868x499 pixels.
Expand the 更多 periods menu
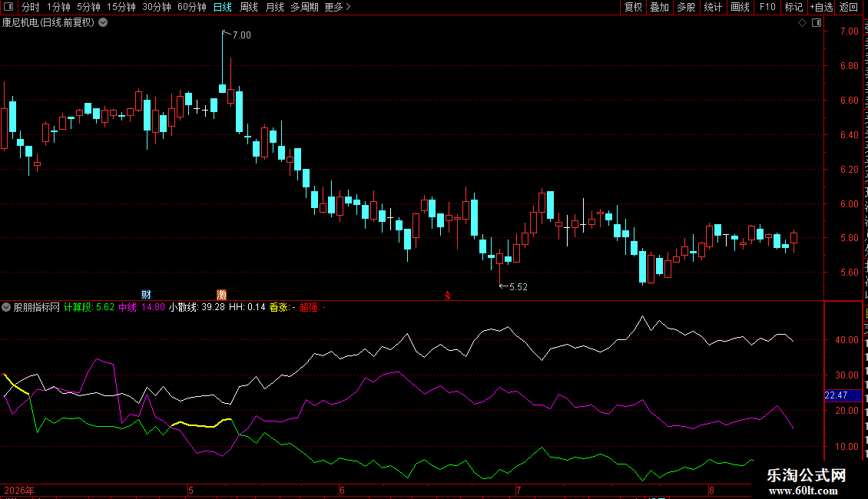[x=337, y=7]
